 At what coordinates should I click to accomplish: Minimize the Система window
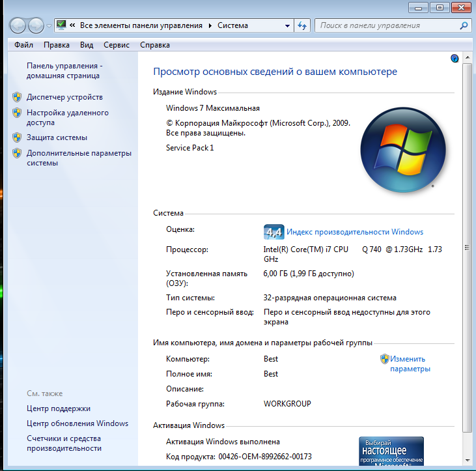tap(418, 8)
